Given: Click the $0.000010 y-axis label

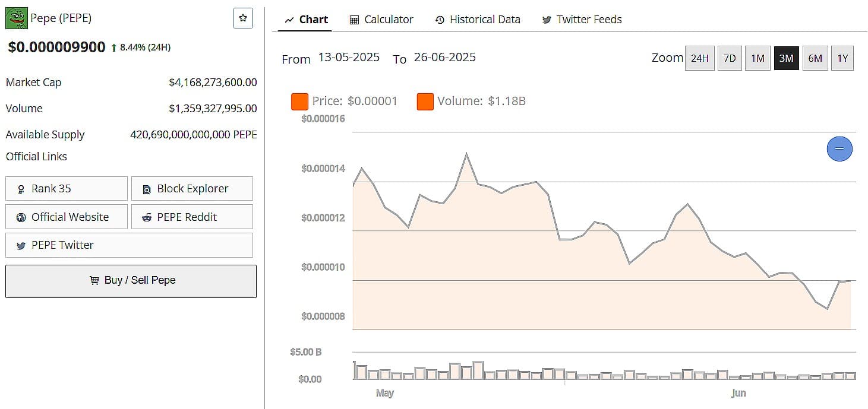Looking at the screenshot, I should point(323,267).
